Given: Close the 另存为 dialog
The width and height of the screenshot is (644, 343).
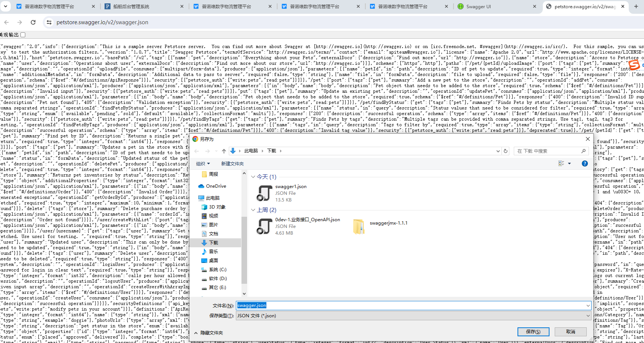Looking at the screenshot, I should [588, 139].
